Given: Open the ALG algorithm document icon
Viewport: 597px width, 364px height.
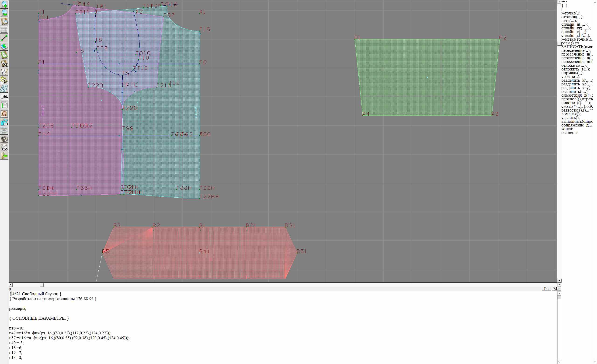Looking at the screenshot, I should pos(4,147).
